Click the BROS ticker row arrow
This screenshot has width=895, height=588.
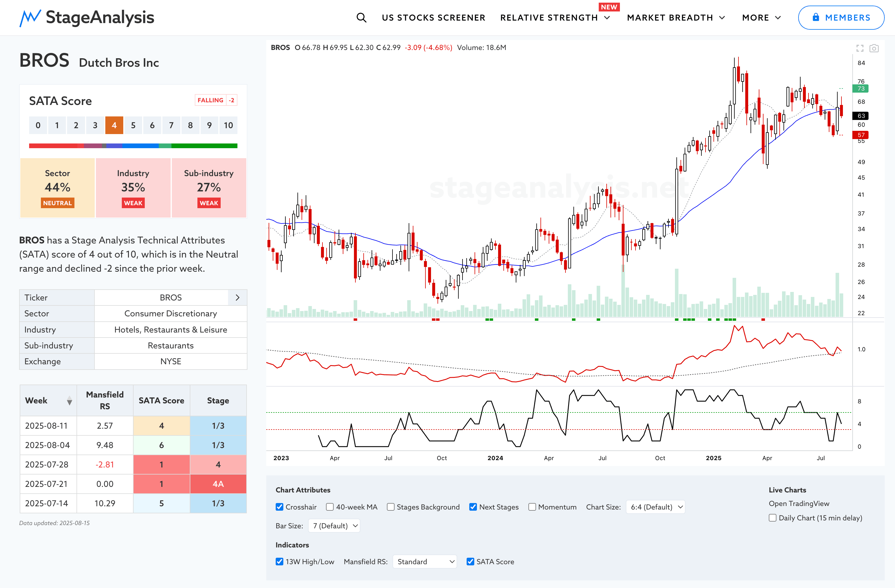pyautogui.click(x=237, y=298)
